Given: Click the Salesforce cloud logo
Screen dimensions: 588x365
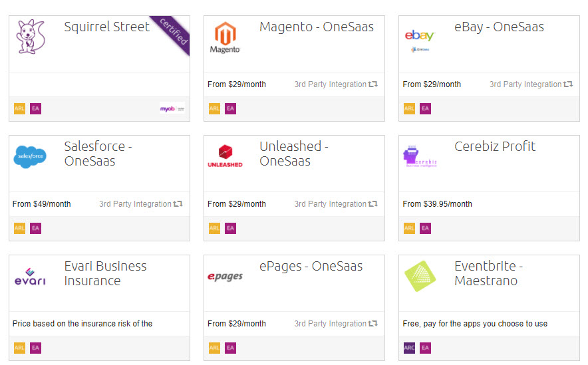Looking at the screenshot, I should (x=31, y=157).
